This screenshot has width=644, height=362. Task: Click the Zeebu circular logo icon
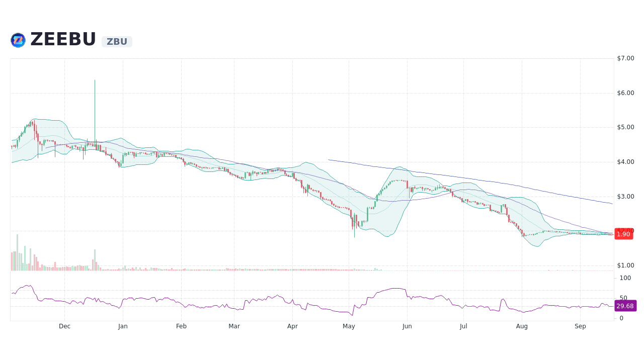(18, 40)
